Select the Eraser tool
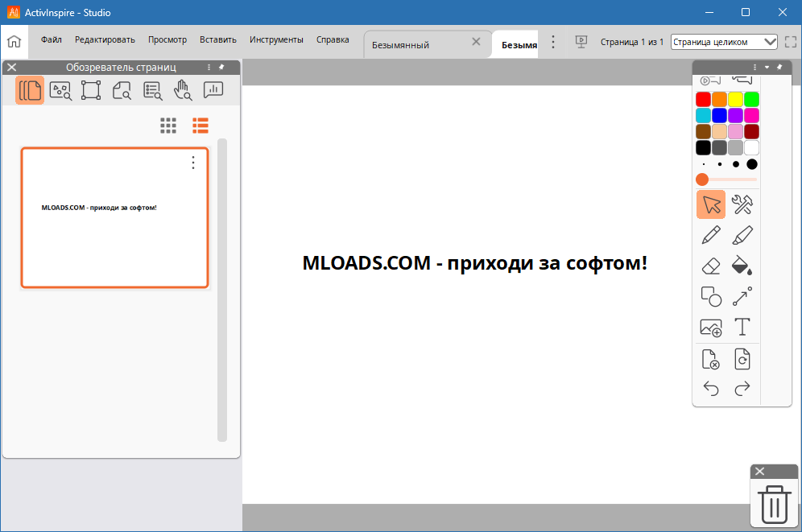This screenshot has width=802, height=532. 711,266
